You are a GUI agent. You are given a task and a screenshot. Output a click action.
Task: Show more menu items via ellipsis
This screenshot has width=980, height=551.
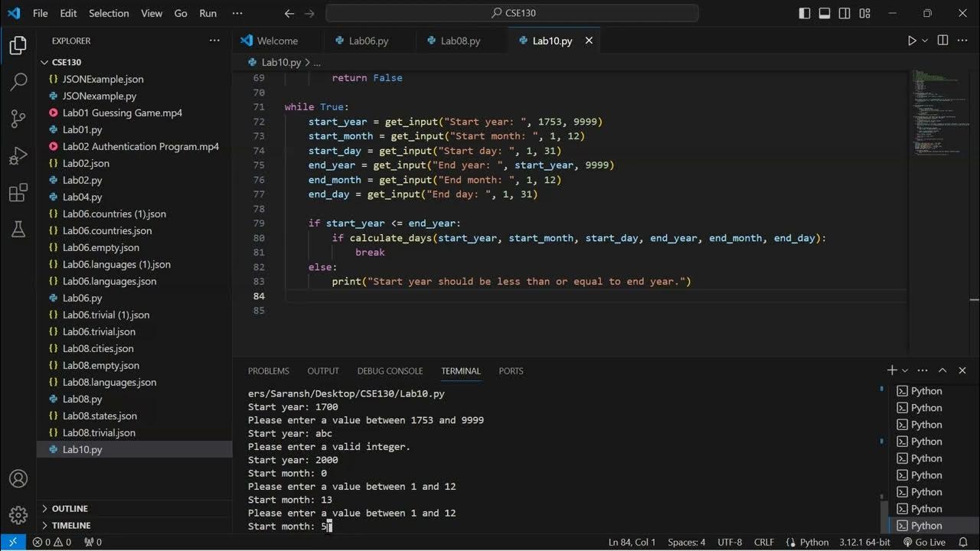pos(237,13)
